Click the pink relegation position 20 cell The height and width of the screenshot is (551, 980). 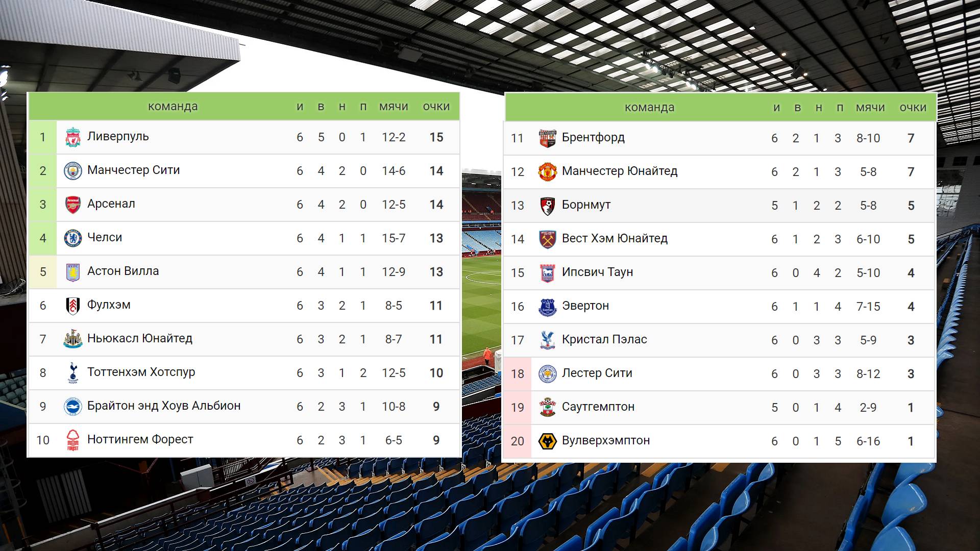click(518, 441)
